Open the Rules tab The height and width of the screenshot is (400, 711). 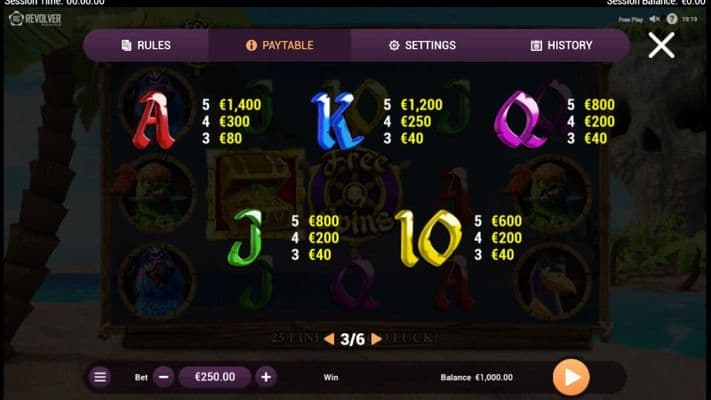(x=146, y=45)
